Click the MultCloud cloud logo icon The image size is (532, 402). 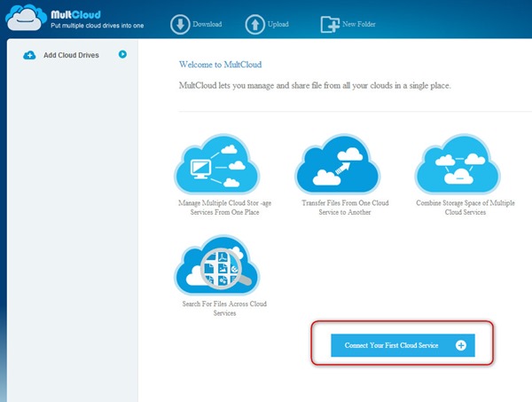22,18
